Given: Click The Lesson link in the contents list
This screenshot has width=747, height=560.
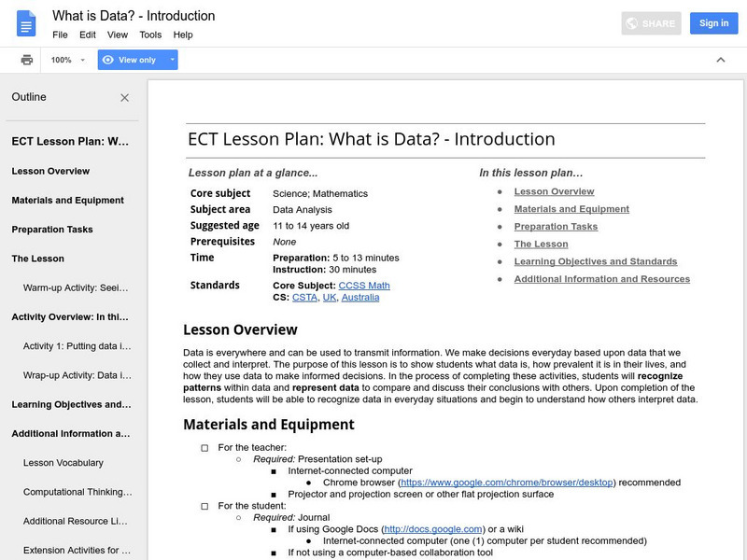Looking at the screenshot, I should coord(541,245).
